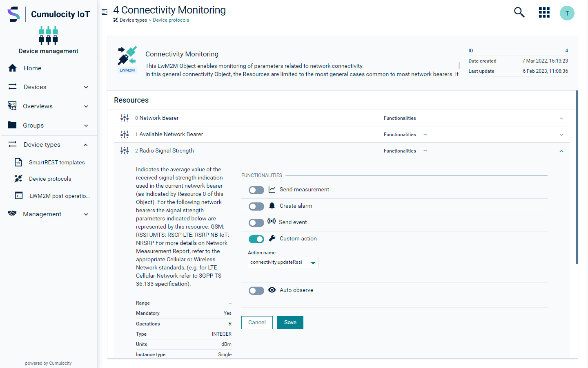
Task: Click the main page vertical scrollbar
Action: coord(577,177)
